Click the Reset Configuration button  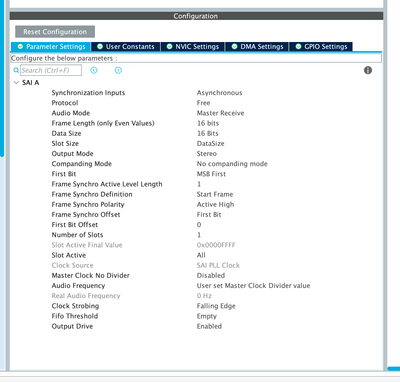55,32
